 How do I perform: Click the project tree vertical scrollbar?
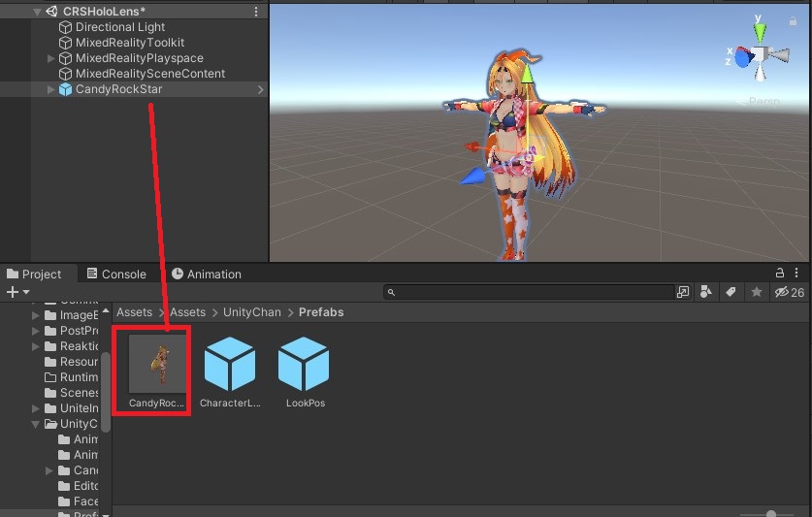pos(106,392)
